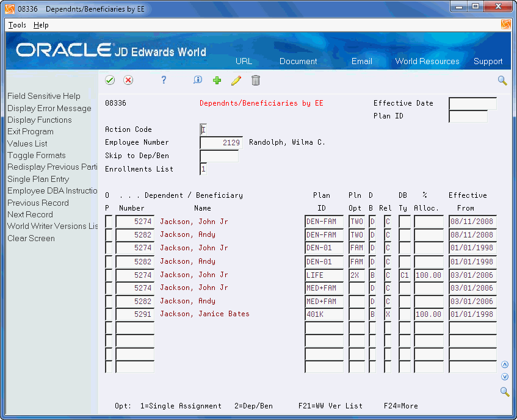
Task: Click OP field of Janice Bates row
Action: pos(109,314)
